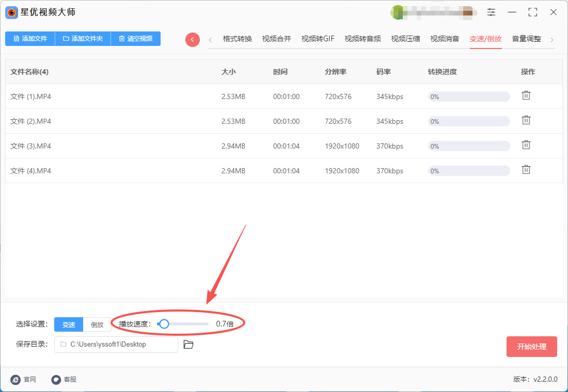Select the 文件 (3).MP4 file name

point(30,146)
